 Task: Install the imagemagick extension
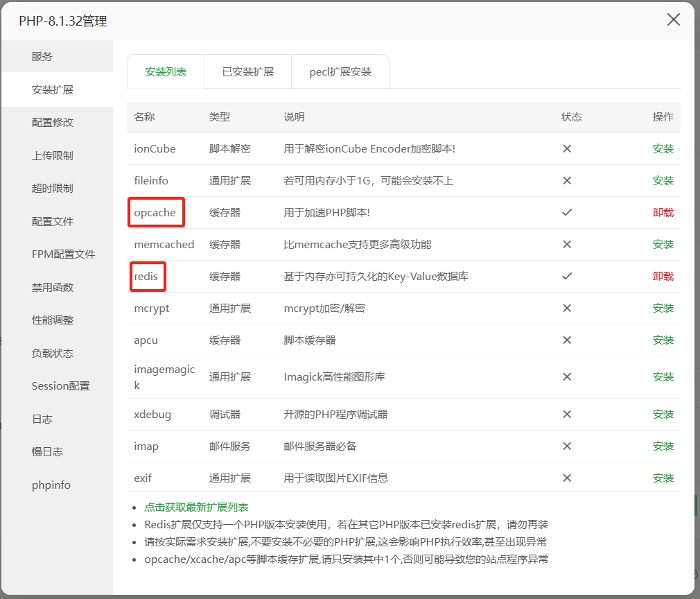(663, 376)
